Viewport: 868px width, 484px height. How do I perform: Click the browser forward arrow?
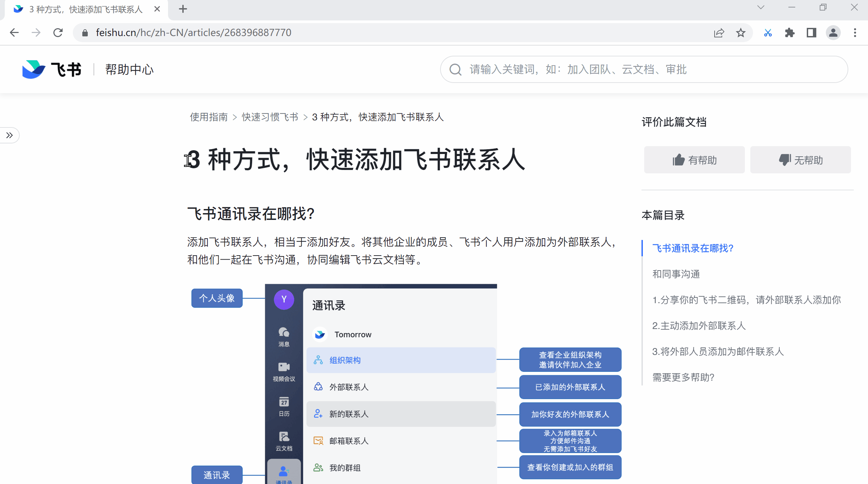[x=36, y=33]
